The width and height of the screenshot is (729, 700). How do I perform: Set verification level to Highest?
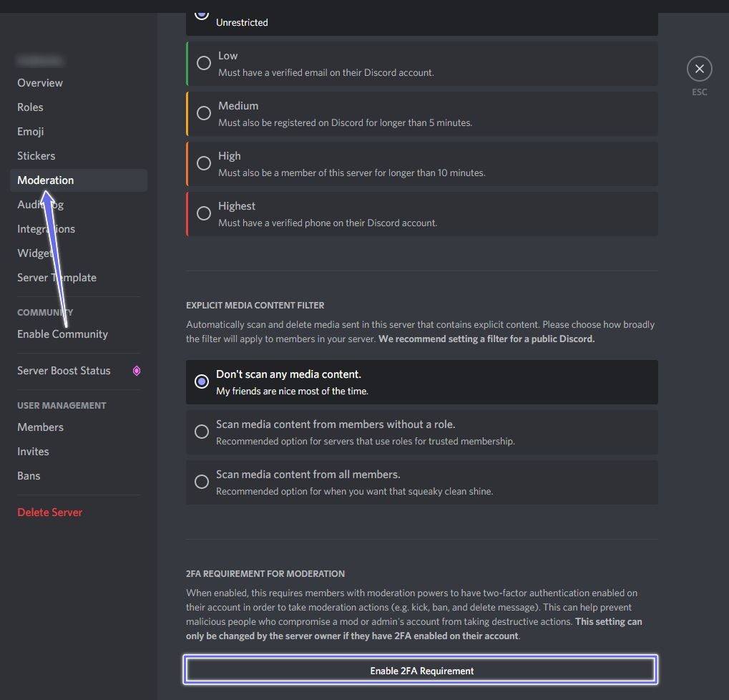pos(204,213)
